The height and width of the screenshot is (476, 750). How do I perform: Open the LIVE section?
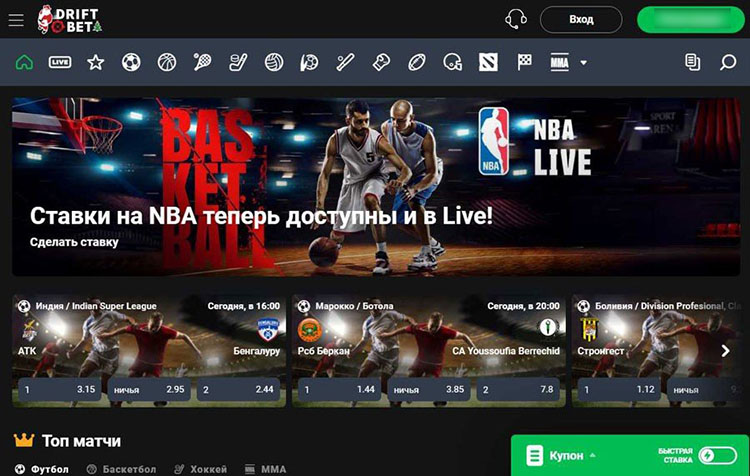click(x=60, y=62)
